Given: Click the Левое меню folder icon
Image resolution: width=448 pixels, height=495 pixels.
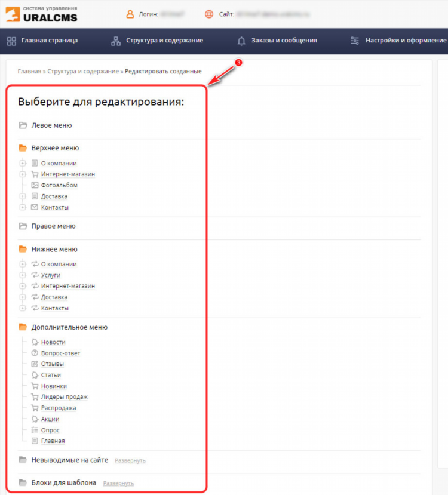Looking at the screenshot, I should coord(23,125).
